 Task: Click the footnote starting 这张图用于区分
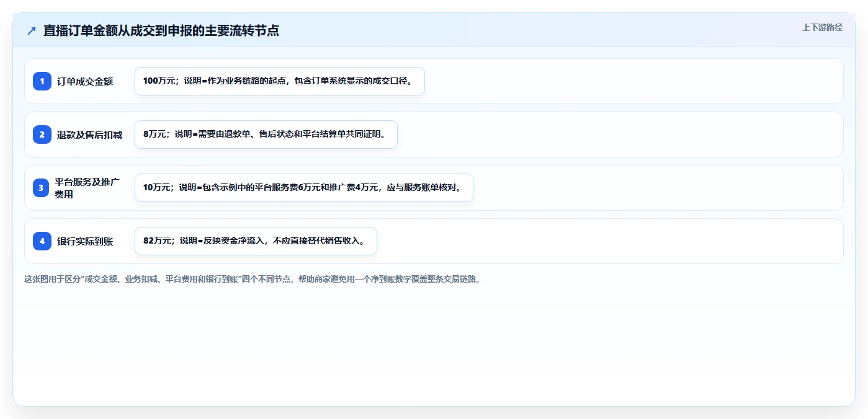252,279
